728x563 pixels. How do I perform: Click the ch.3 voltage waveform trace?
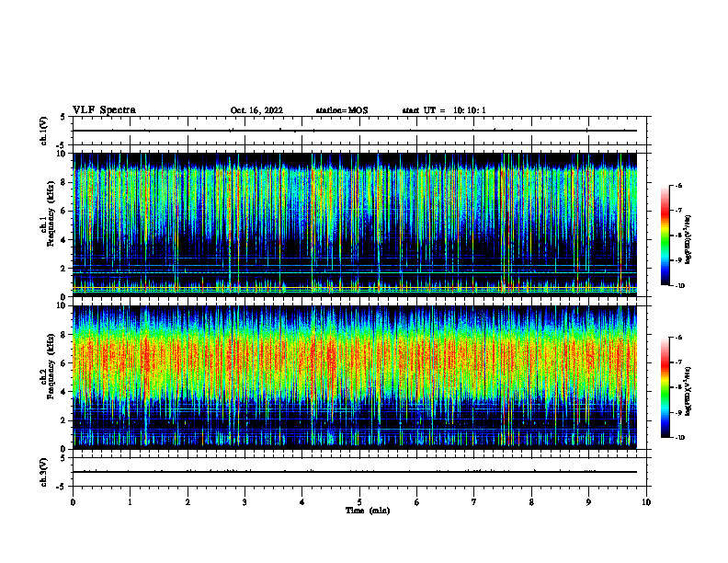[355, 472]
